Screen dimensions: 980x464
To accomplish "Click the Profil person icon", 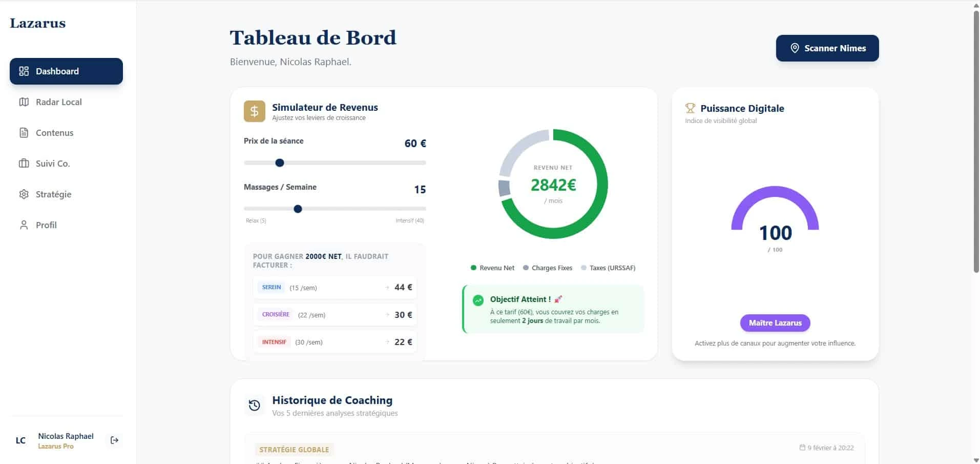I will (24, 225).
